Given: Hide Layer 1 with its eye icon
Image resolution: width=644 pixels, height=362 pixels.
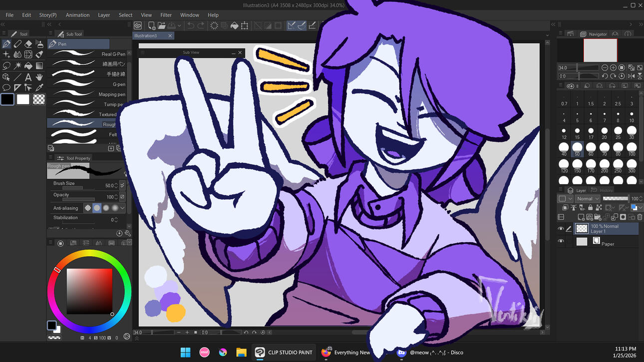Looking at the screenshot, I should pyautogui.click(x=561, y=229).
